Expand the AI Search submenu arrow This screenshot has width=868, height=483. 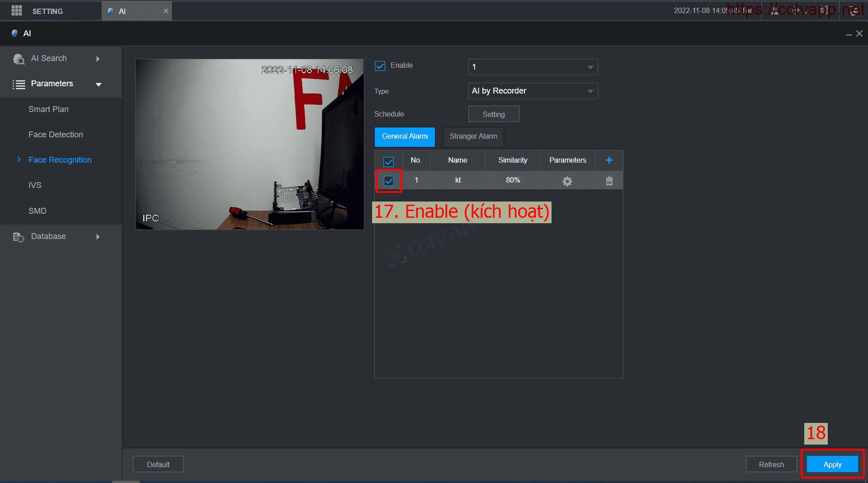click(98, 59)
